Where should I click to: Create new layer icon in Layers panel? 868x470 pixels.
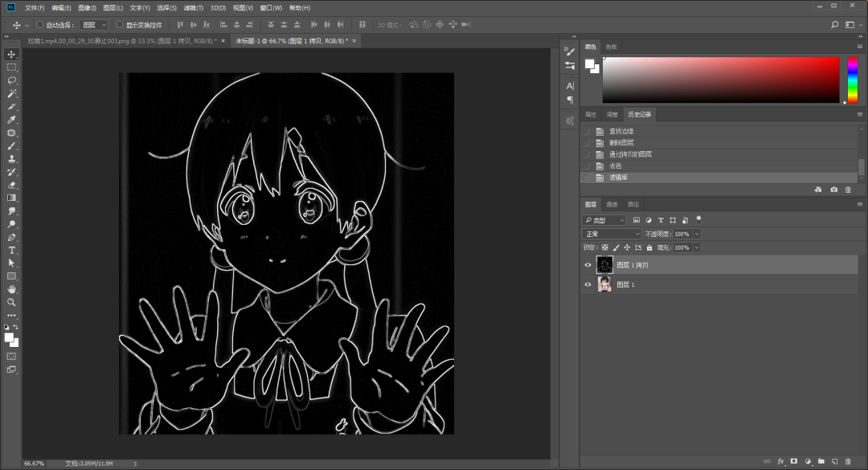835,461
